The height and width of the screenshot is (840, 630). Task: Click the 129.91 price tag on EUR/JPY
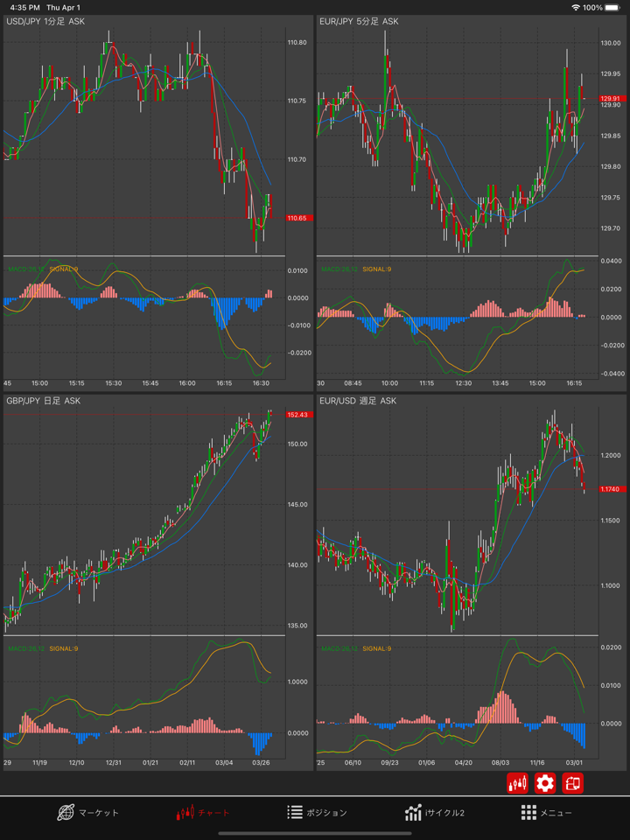coord(610,99)
